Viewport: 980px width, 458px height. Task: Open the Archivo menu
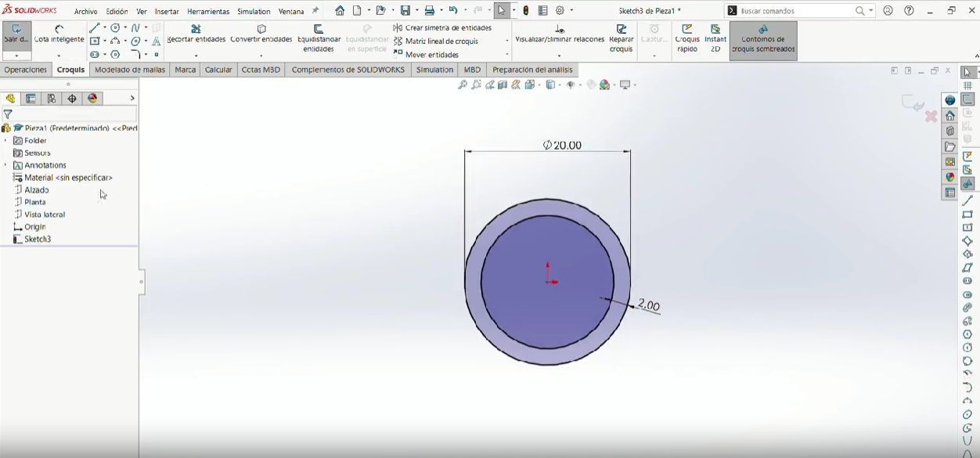pyautogui.click(x=86, y=12)
